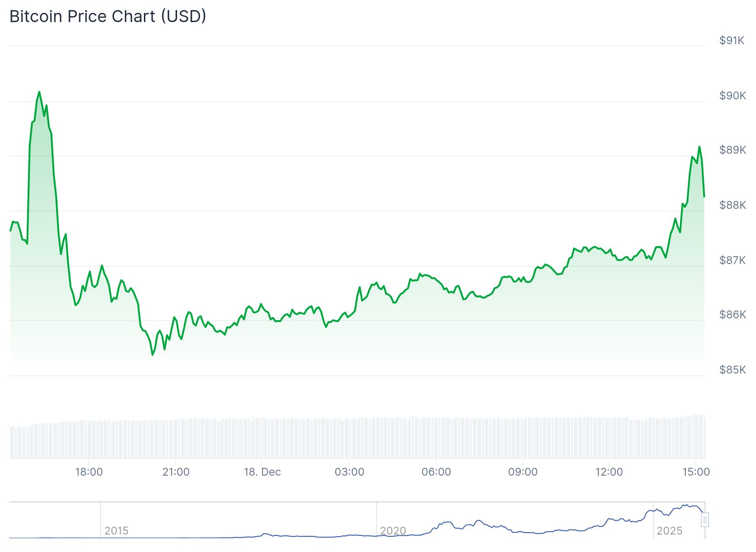Click the 18:00 time axis label
Screen dimensions: 756x552
89,472
